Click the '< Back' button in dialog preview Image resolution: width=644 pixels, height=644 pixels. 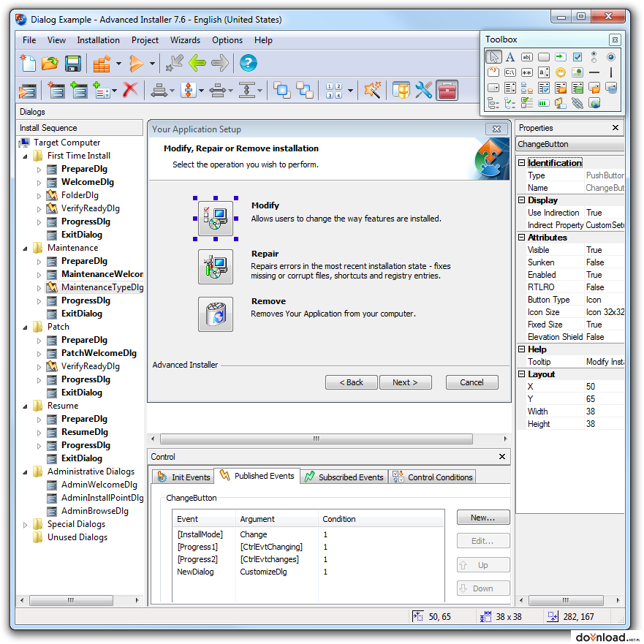pyautogui.click(x=351, y=382)
